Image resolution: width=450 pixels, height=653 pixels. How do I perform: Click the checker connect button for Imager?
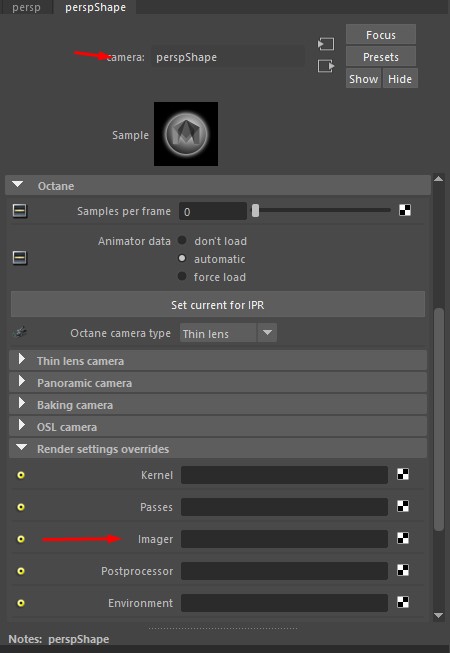[x=403, y=538]
